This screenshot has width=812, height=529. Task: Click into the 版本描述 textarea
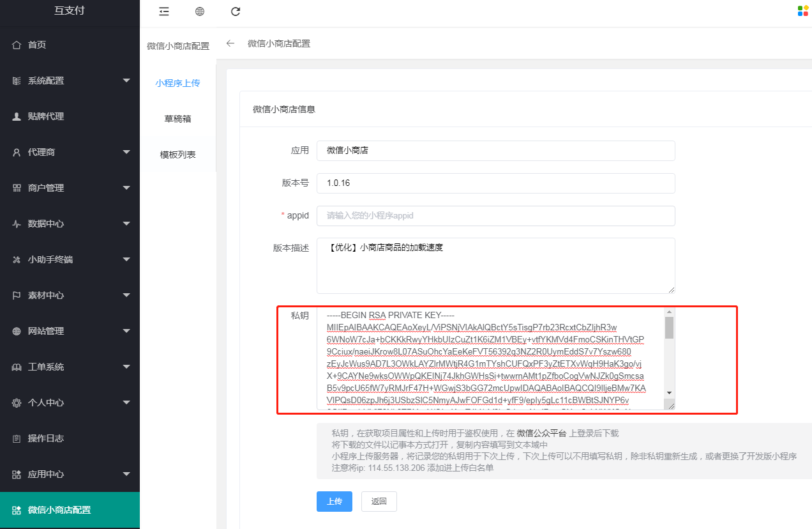click(496, 266)
